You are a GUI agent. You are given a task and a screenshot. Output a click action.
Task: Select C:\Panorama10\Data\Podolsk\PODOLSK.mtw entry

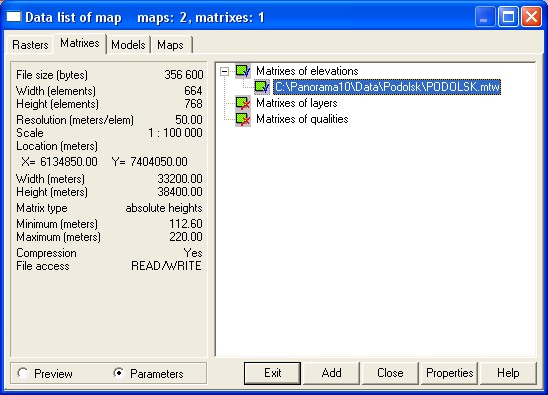coord(387,87)
